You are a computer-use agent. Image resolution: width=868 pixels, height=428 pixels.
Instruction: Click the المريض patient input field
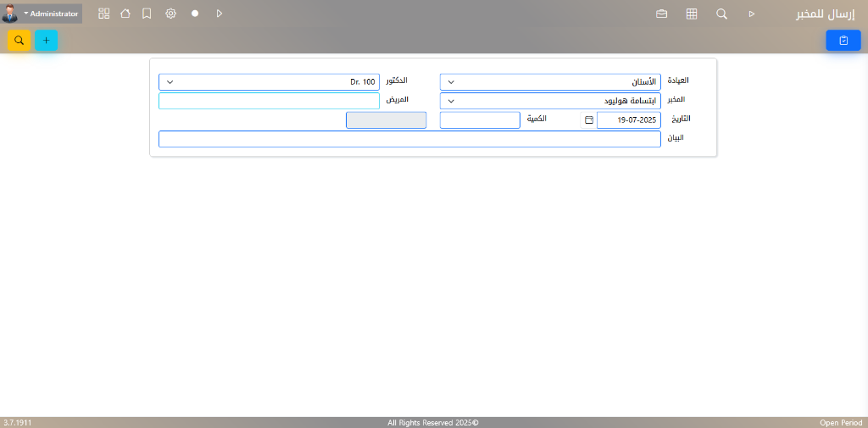pos(269,101)
